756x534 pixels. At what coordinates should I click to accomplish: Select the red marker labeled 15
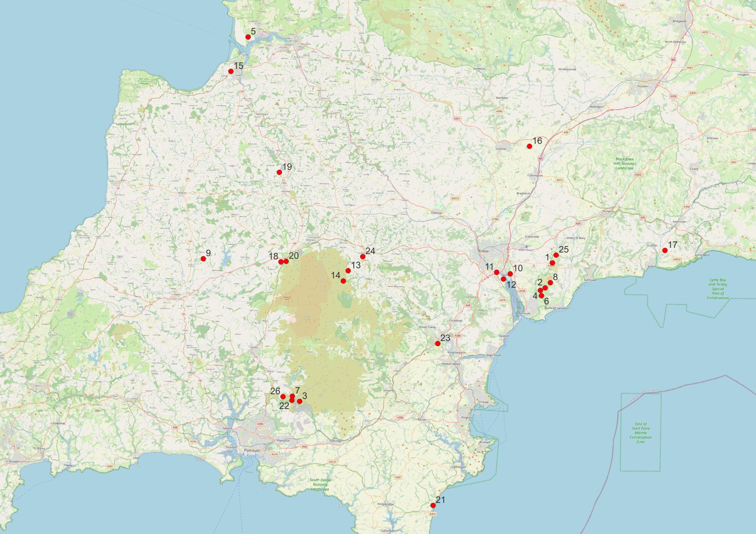(x=231, y=71)
